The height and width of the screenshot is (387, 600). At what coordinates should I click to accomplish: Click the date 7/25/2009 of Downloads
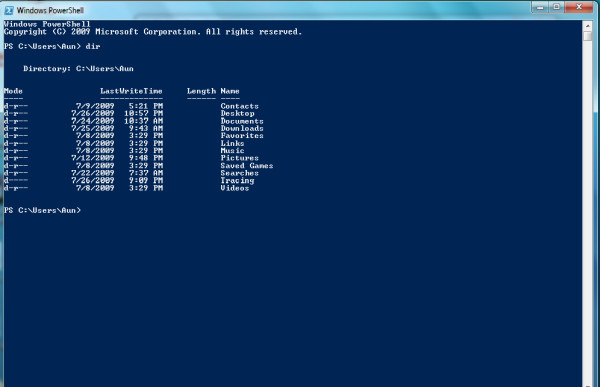point(93,128)
